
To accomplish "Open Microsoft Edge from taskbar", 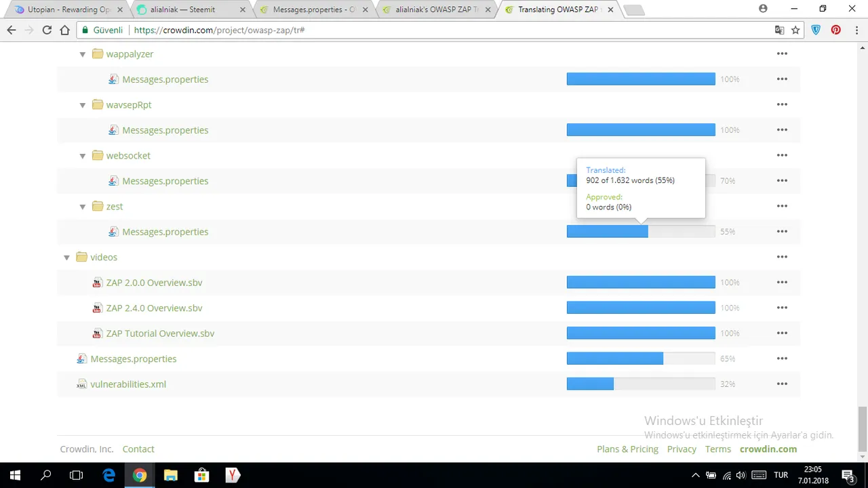I will 108,475.
